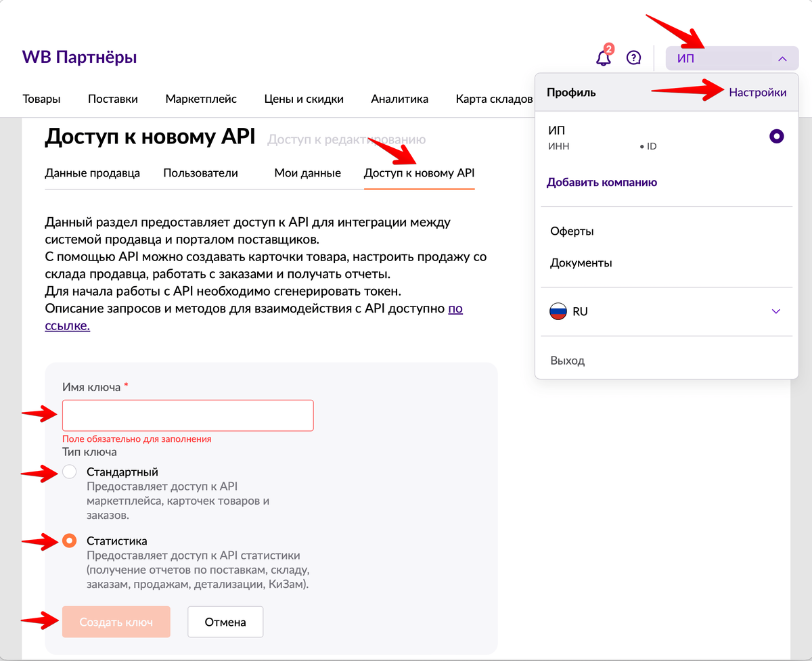Open the Товары menu
The image size is (812, 661).
41,99
